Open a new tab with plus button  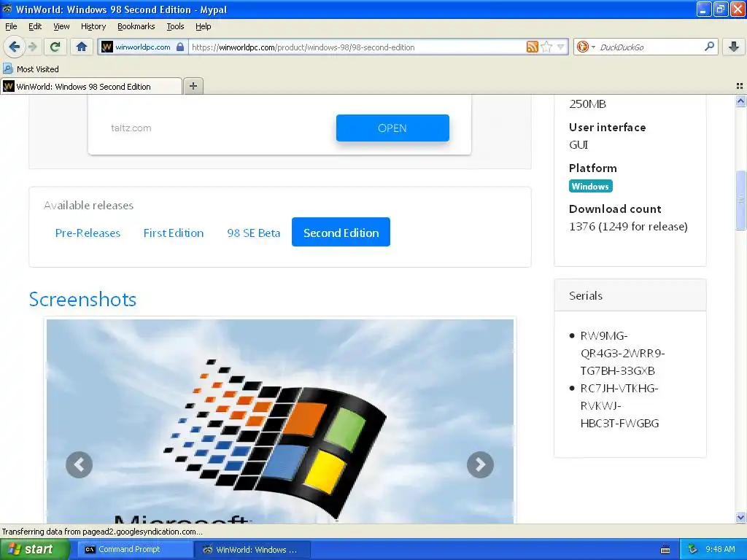193,86
